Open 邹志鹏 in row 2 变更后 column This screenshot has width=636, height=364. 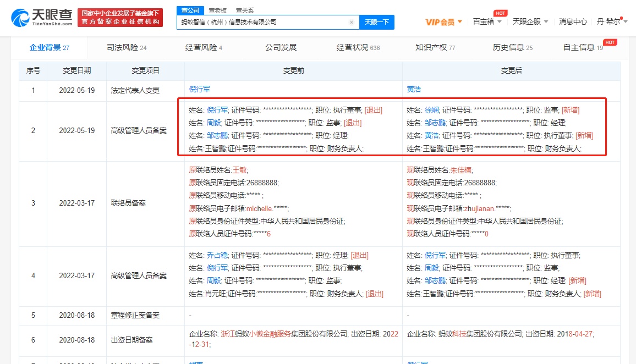point(435,123)
